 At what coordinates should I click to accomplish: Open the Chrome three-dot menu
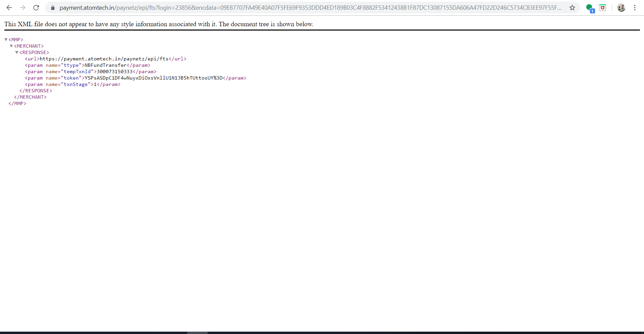point(635,7)
